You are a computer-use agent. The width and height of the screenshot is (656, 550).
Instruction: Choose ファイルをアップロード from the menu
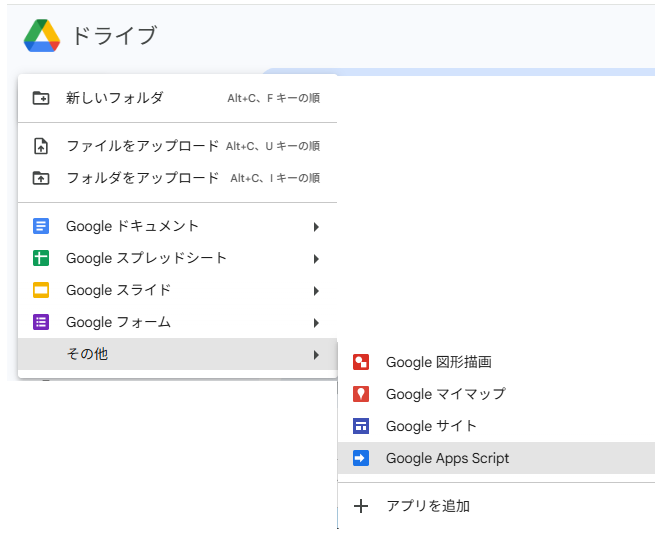(x=177, y=146)
